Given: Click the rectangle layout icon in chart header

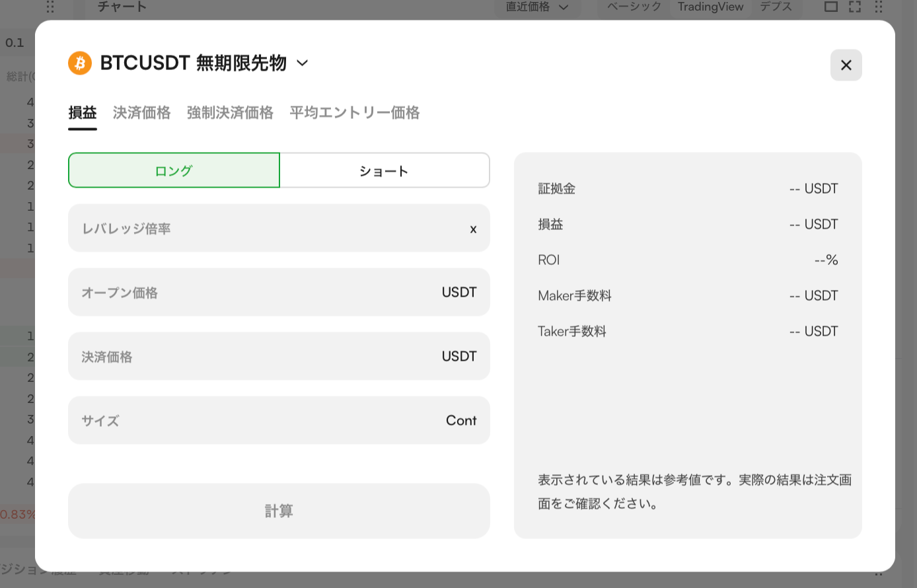Looking at the screenshot, I should pyautogui.click(x=831, y=7).
